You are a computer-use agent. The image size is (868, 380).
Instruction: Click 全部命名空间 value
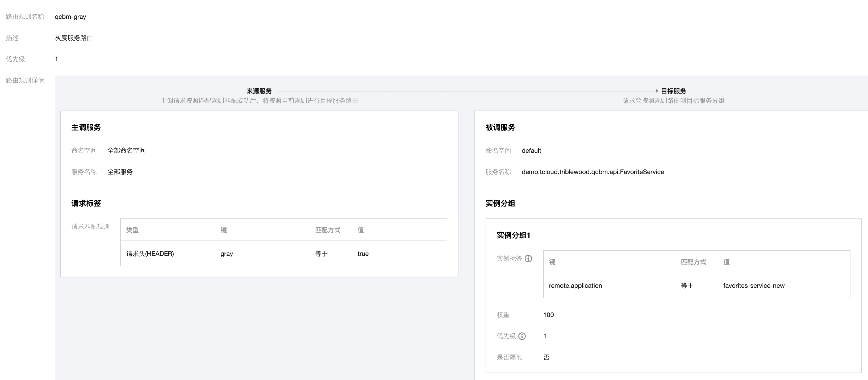(x=126, y=150)
